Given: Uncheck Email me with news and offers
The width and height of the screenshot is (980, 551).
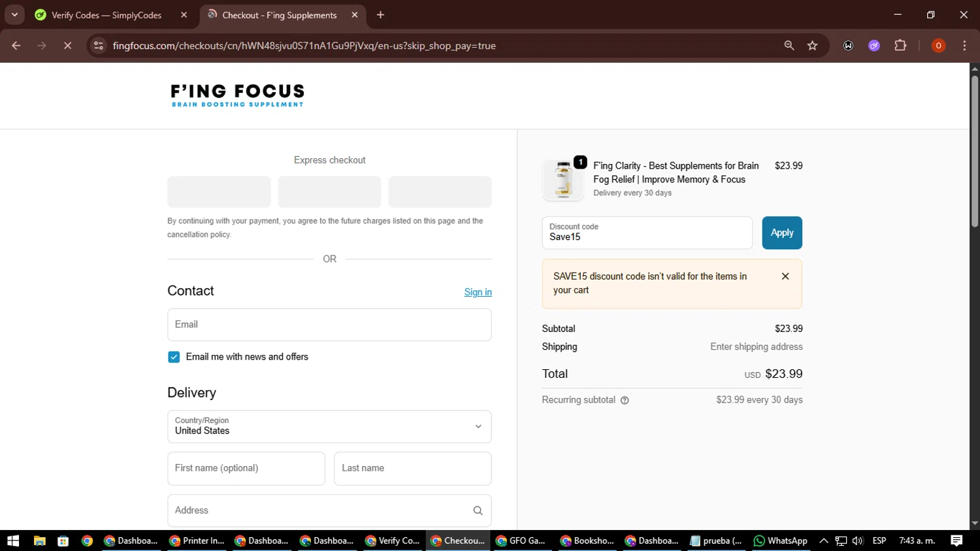Looking at the screenshot, I should pos(174,357).
